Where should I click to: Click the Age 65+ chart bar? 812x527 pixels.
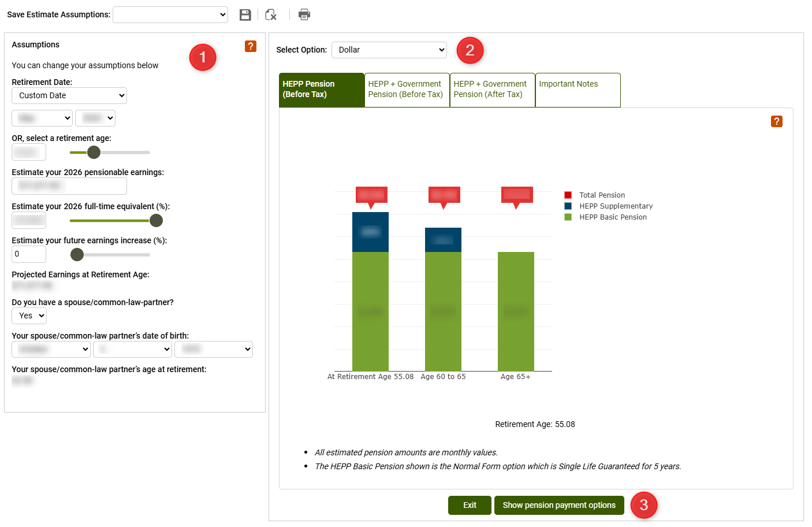[x=516, y=311]
